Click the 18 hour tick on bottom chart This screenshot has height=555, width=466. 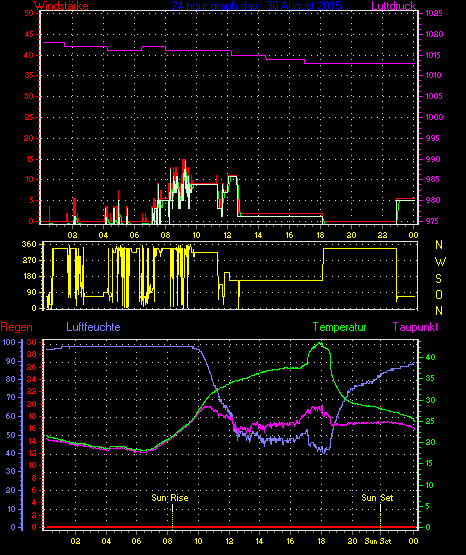point(321,541)
